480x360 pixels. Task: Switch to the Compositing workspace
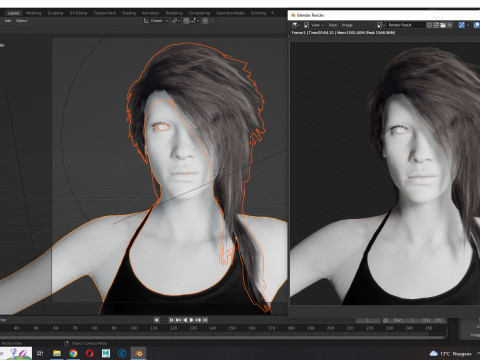pos(199,13)
